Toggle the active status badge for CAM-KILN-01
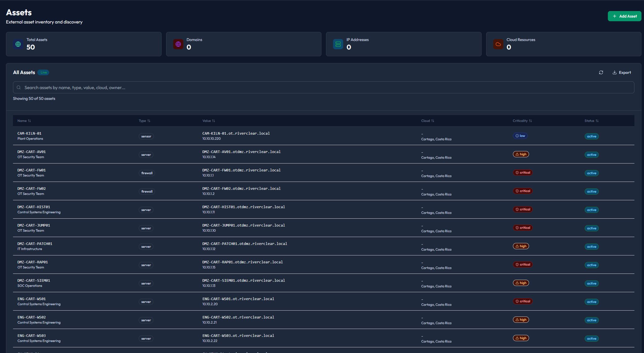Screen dimensions: 644x353 click(592, 136)
